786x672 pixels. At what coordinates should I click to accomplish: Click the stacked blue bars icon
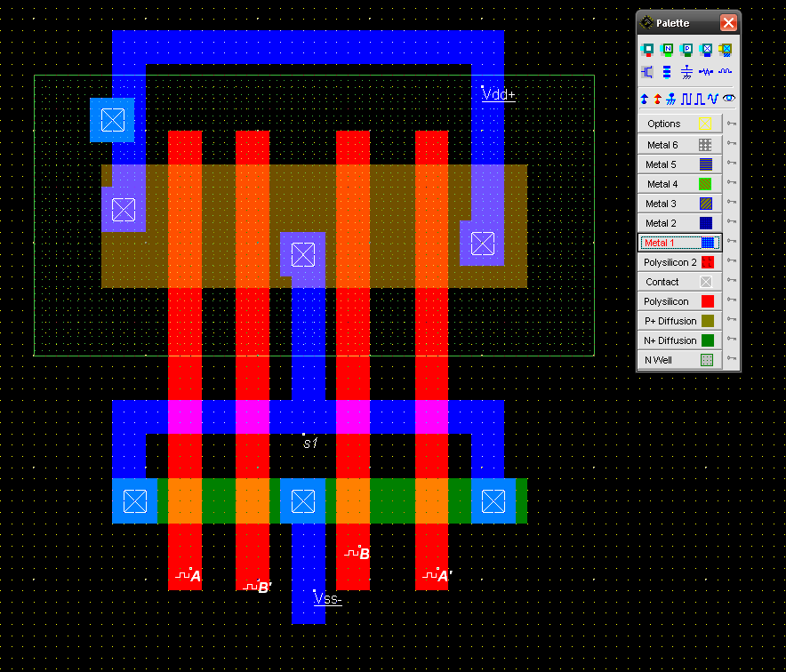(667, 72)
